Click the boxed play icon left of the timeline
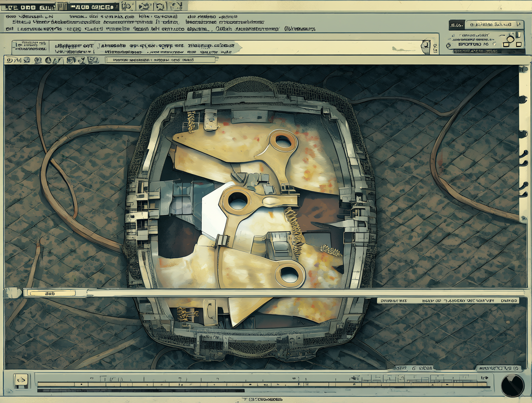532x403 pixels. click(x=21, y=380)
